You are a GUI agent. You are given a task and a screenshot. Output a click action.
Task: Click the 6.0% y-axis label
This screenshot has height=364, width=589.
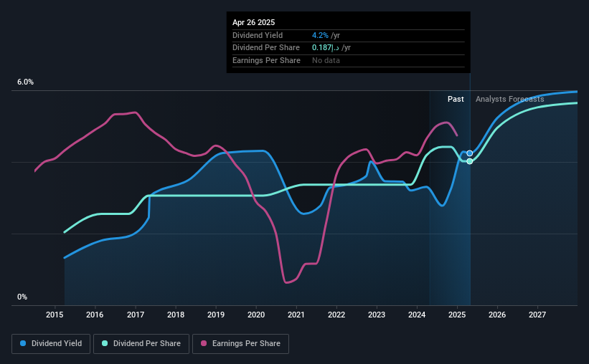(25, 82)
